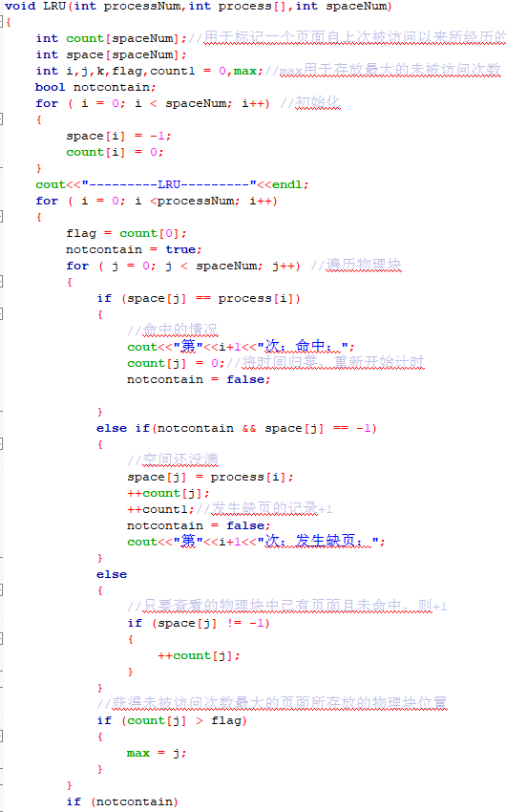Click the loop 'for ( j = 0; j < spaceNum; j++)'

point(183,267)
